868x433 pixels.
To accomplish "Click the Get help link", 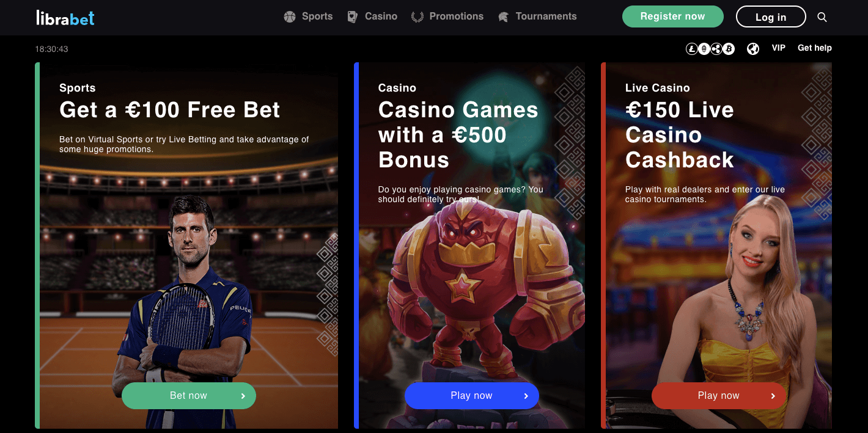I will [815, 48].
